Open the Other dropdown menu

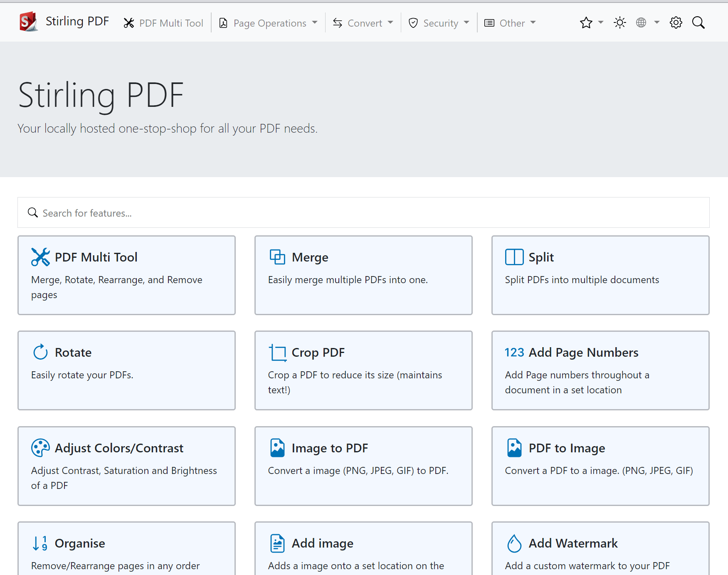tap(510, 23)
